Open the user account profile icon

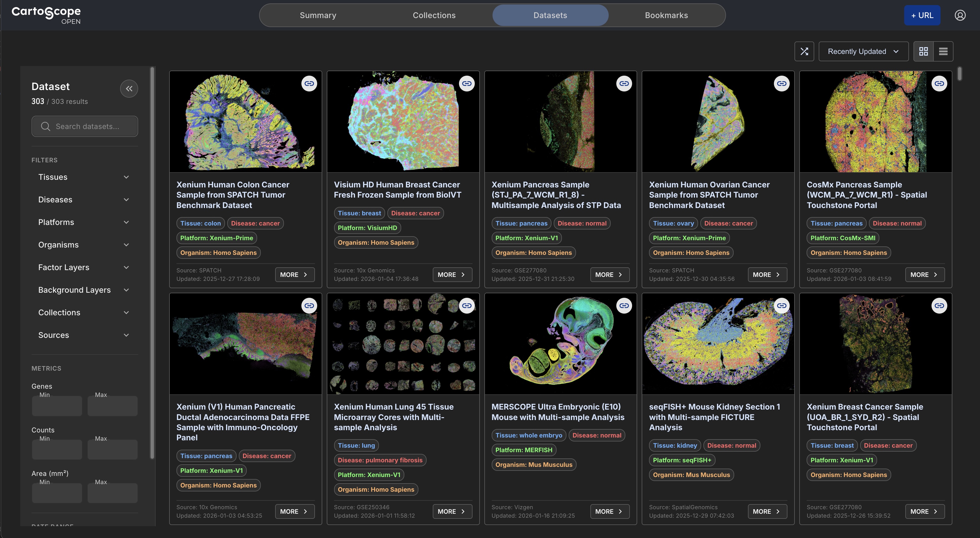point(960,15)
